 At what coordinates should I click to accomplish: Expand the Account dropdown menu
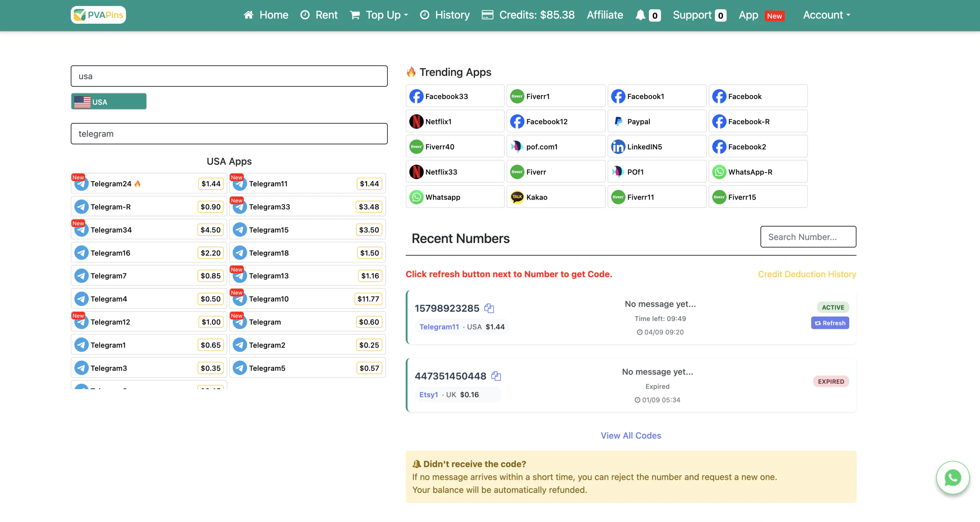point(826,15)
